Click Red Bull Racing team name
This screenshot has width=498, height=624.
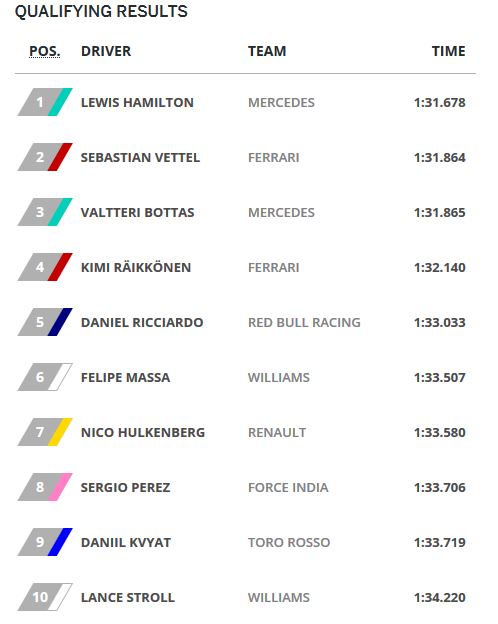click(304, 322)
